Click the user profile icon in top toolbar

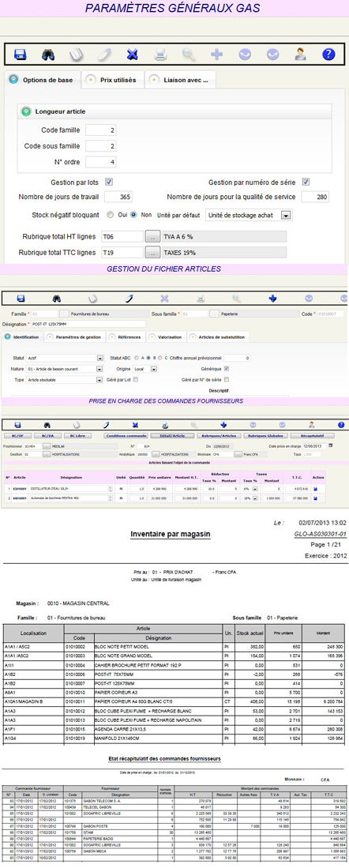click(x=300, y=54)
